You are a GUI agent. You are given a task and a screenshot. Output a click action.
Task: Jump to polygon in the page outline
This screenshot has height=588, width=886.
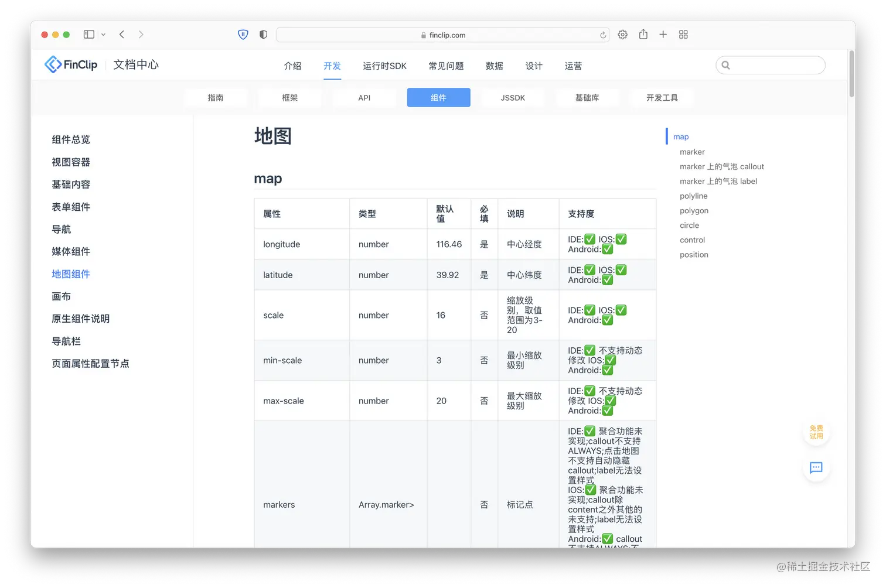pyautogui.click(x=694, y=210)
